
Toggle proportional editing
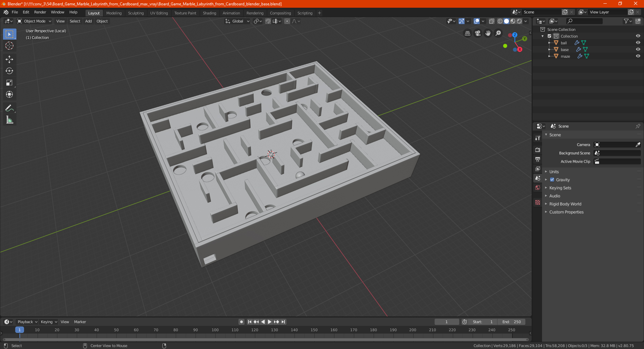[287, 21]
